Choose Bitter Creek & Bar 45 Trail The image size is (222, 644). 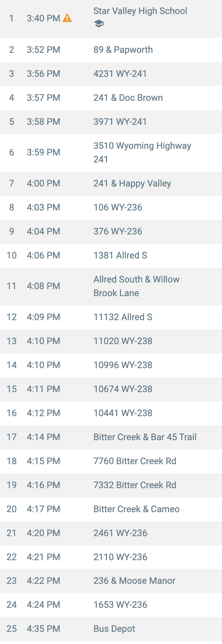(x=111, y=437)
